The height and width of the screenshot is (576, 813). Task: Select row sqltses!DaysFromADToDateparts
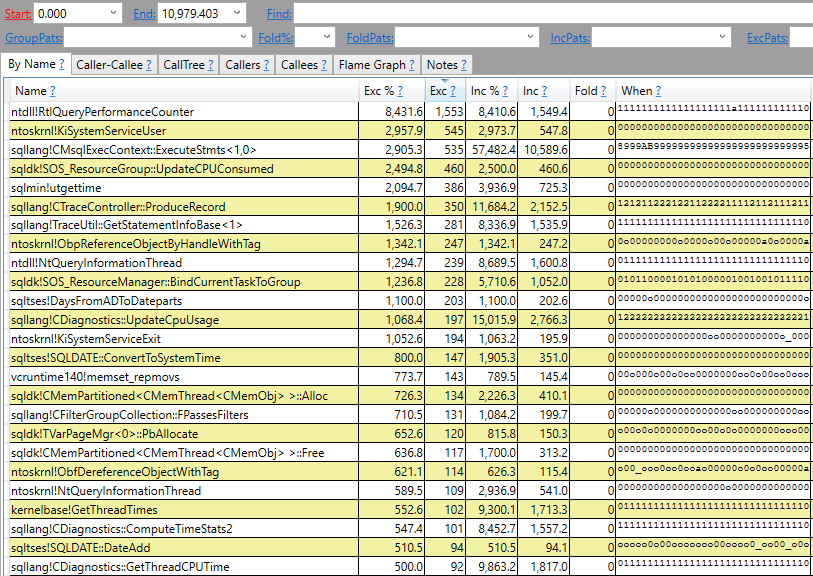[x=410, y=301]
